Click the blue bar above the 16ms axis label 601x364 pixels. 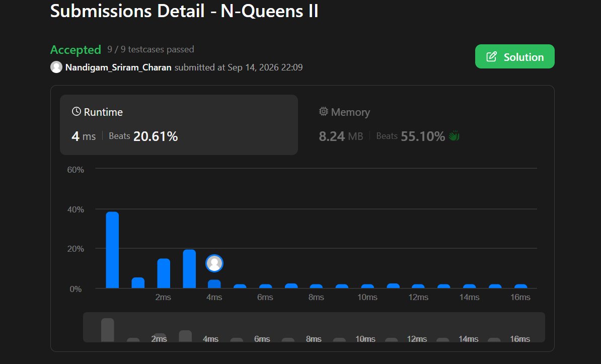click(x=520, y=286)
